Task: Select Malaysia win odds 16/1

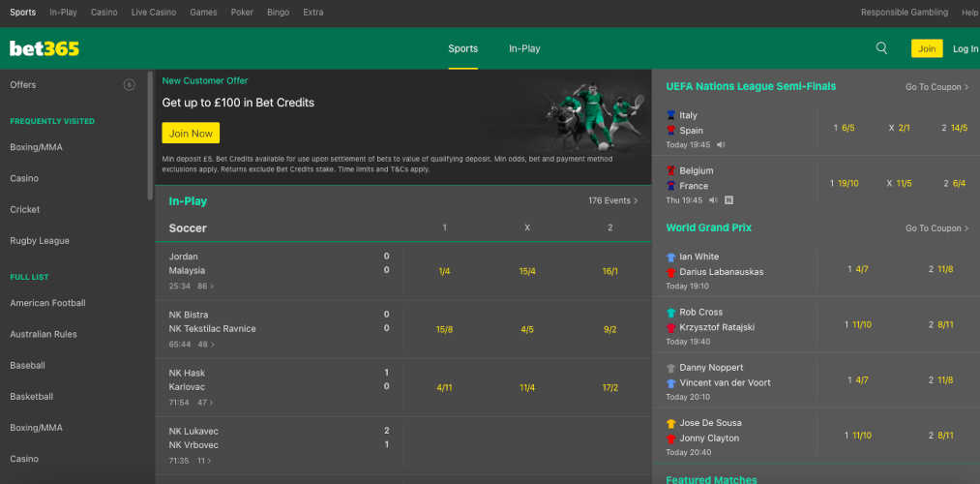Action: 610,271
